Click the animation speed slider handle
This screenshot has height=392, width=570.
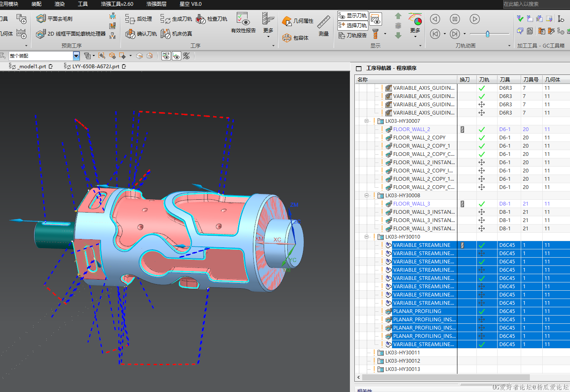(x=488, y=34)
